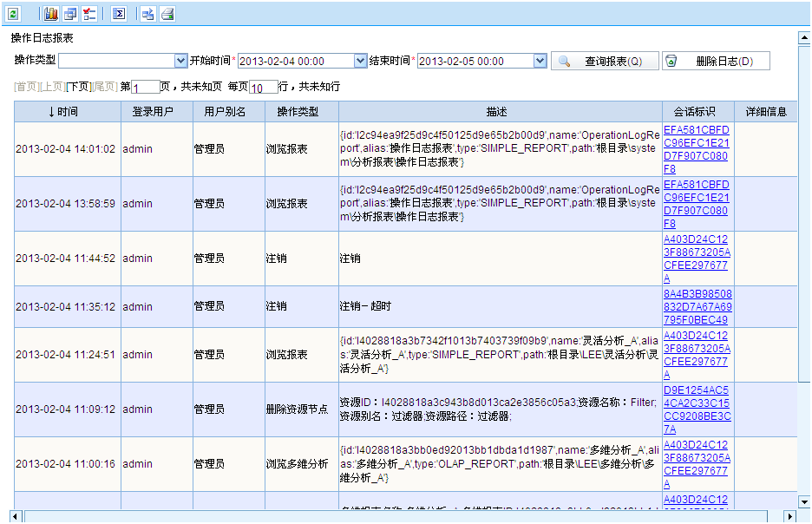Click vertical scrollbar up arrow
Screen dimensions: 812x524
(x=804, y=38)
